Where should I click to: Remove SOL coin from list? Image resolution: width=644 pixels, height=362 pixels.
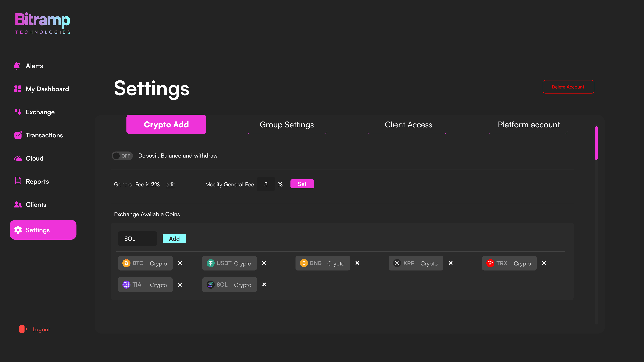[264, 285]
